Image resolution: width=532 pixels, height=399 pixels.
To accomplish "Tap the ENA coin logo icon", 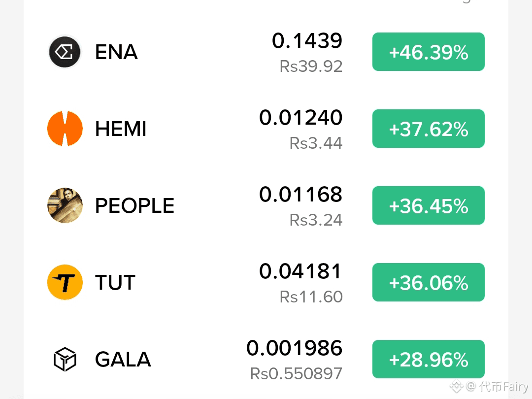I will pos(65,52).
